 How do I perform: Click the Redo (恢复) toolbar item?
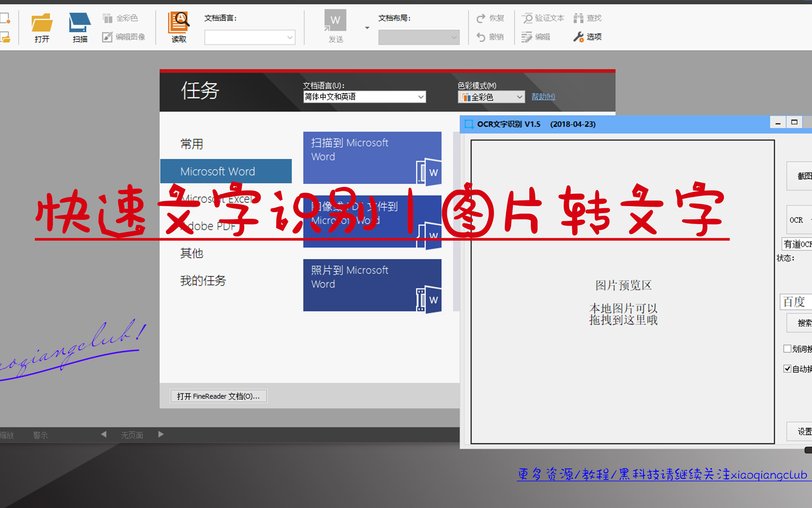coord(490,18)
